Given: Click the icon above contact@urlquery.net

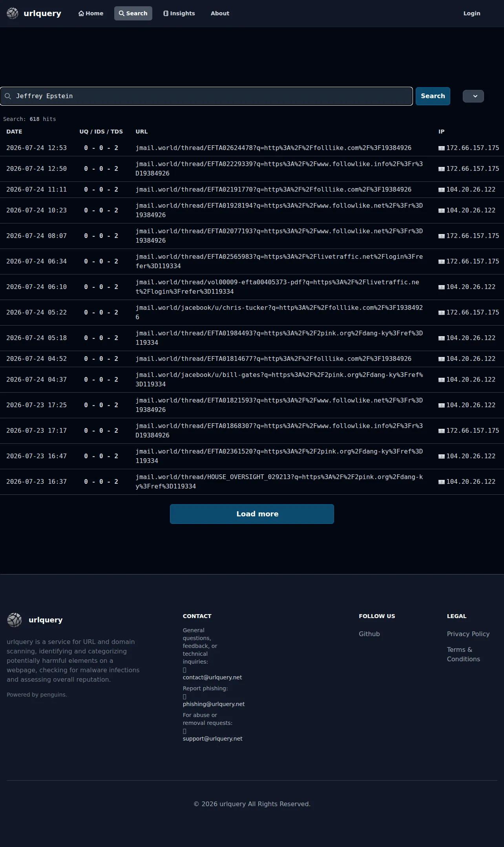Looking at the screenshot, I should coord(184,670).
